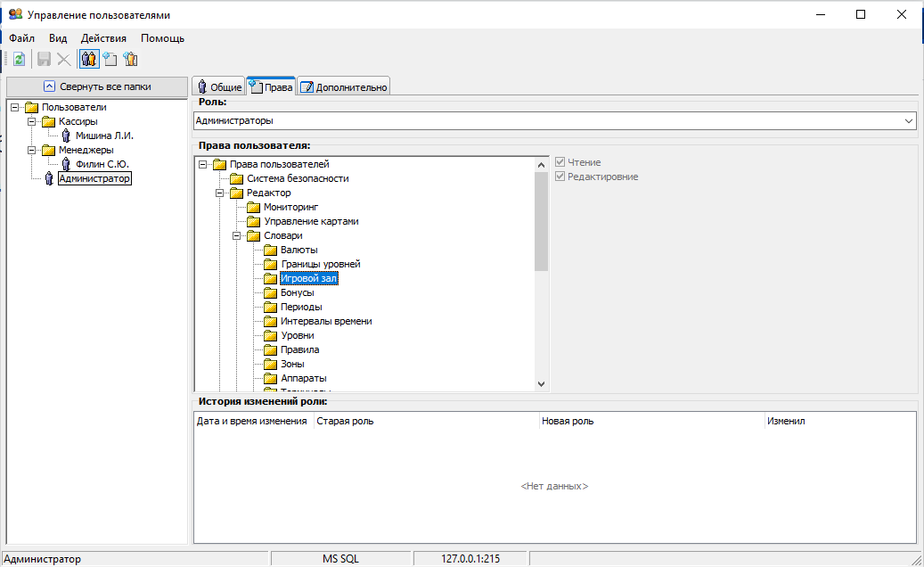924x567 pixels.
Task: Click the Уровни folder icon
Action: [x=271, y=335]
